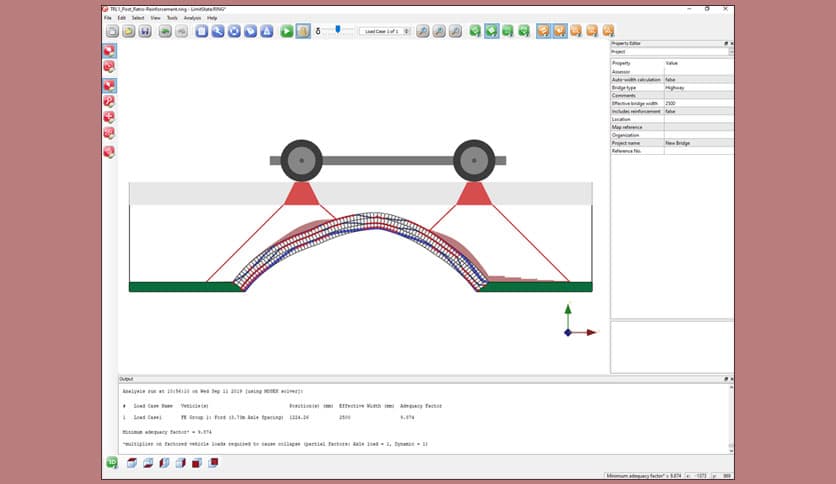The width and height of the screenshot is (836, 484).
Task: Click the Auto-width calculation value false
Action: click(x=698, y=79)
